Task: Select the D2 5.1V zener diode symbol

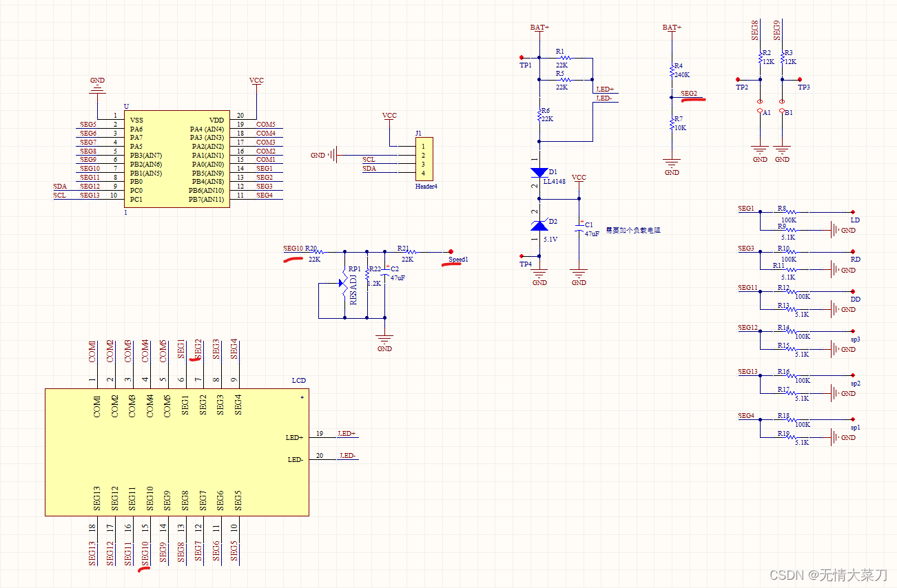Action: click(x=539, y=225)
